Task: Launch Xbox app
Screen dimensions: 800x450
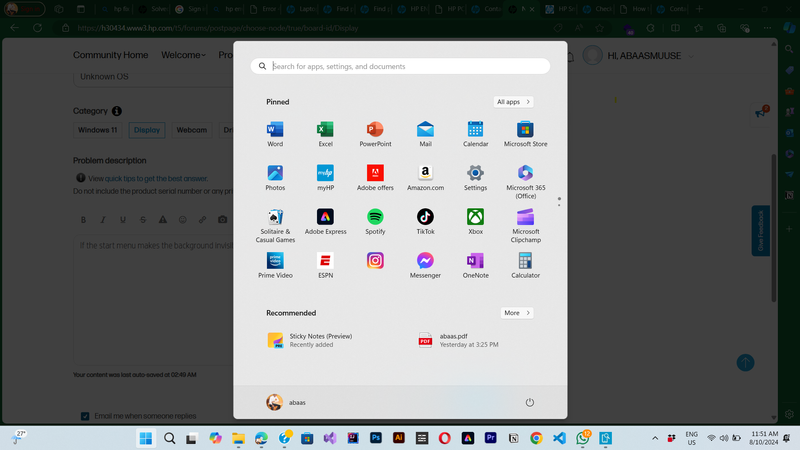Action: click(475, 222)
